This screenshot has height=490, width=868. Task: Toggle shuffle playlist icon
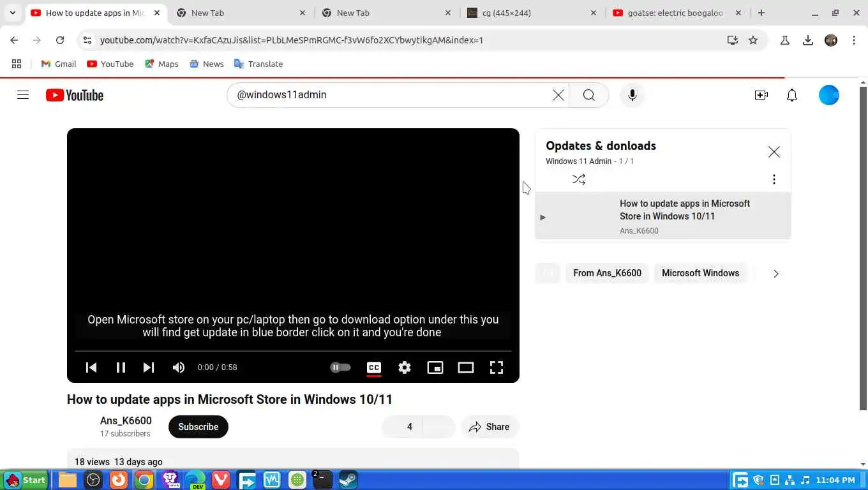point(579,179)
